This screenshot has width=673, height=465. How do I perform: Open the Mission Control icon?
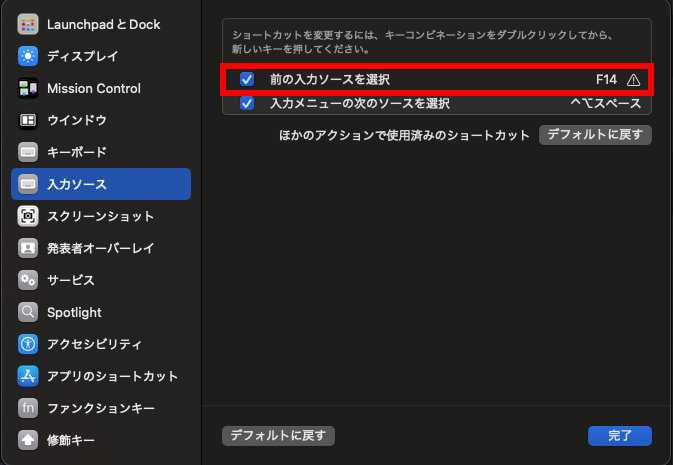[x=28, y=88]
